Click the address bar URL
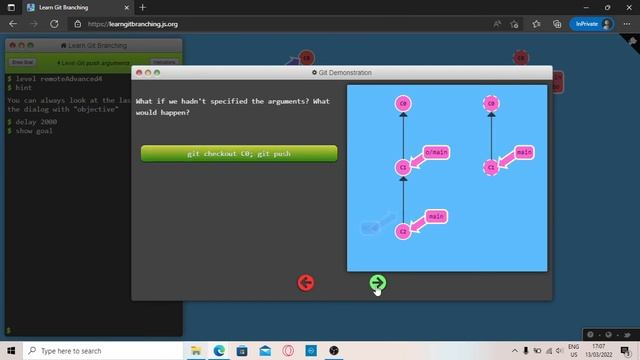Viewport: 640px width, 360px height. [133, 24]
